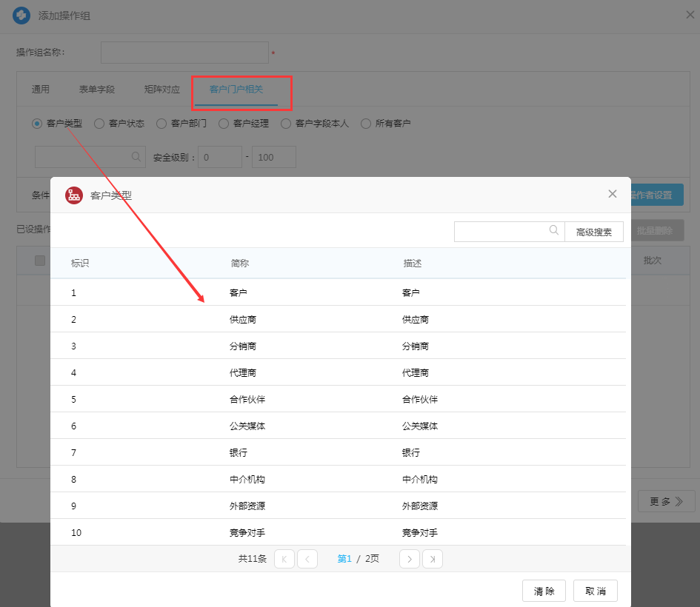Click the search input in 客户类型 dialog
The width and height of the screenshot is (700, 607).
tap(501, 231)
